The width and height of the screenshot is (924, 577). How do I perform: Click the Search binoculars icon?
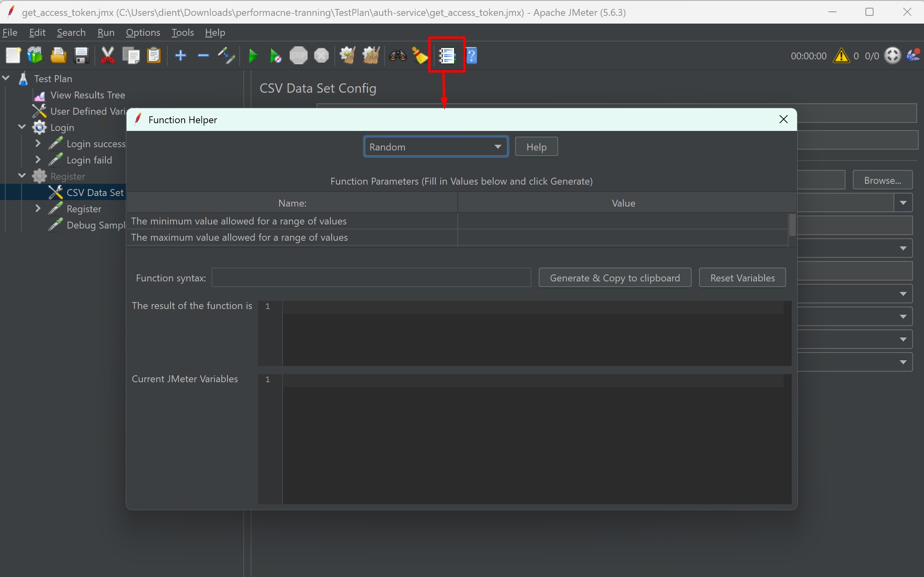(x=398, y=56)
